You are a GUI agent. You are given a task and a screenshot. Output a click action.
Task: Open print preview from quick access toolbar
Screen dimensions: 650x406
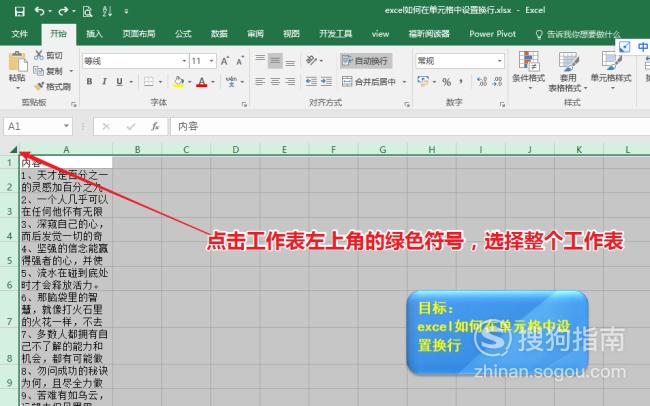[x=87, y=11]
